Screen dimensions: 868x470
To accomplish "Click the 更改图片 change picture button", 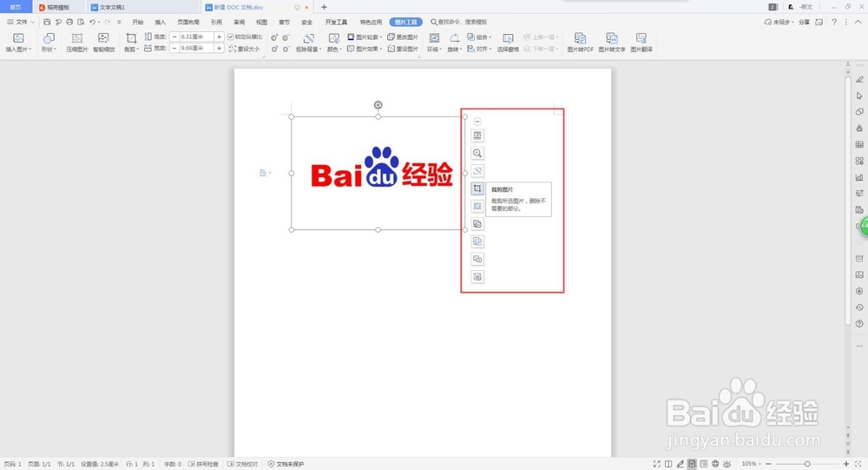I will [x=403, y=36].
